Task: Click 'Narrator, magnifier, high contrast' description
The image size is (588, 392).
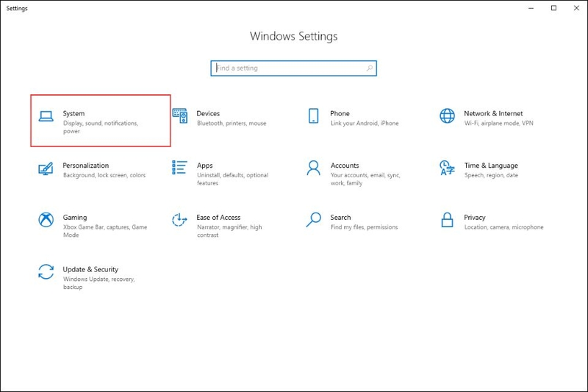Action: click(229, 231)
